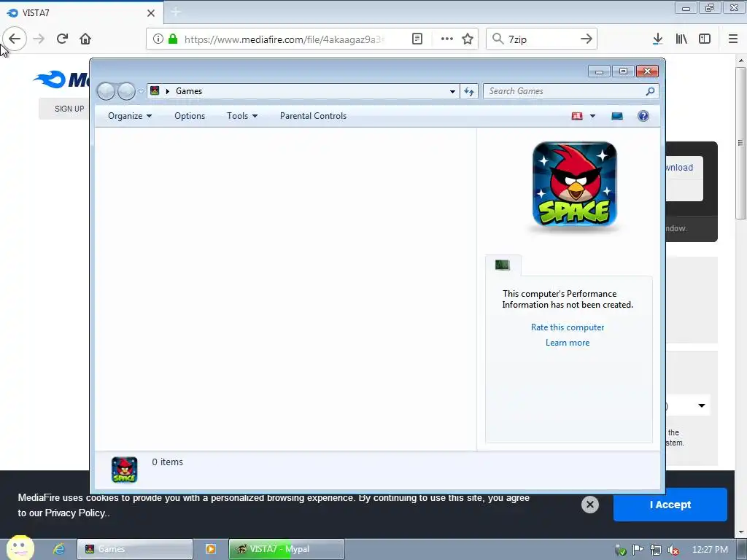Click the network tray icon
The image size is (747, 560).
click(x=656, y=550)
